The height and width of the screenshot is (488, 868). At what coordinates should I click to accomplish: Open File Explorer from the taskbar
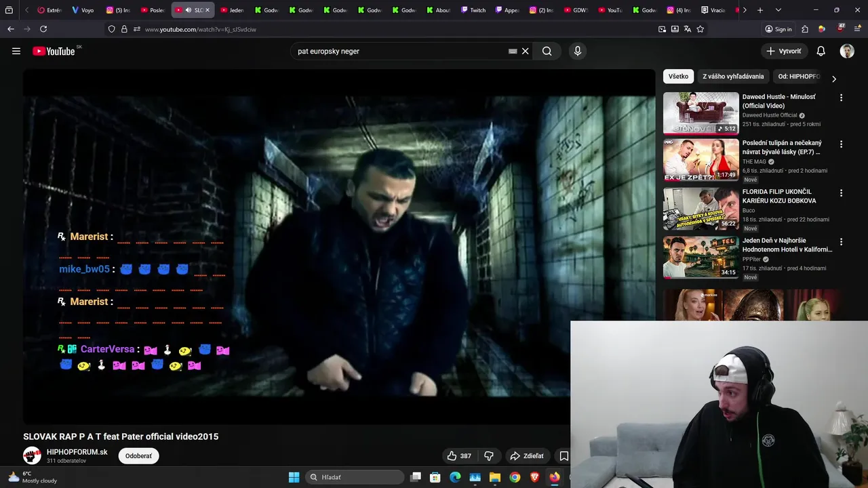click(x=495, y=477)
